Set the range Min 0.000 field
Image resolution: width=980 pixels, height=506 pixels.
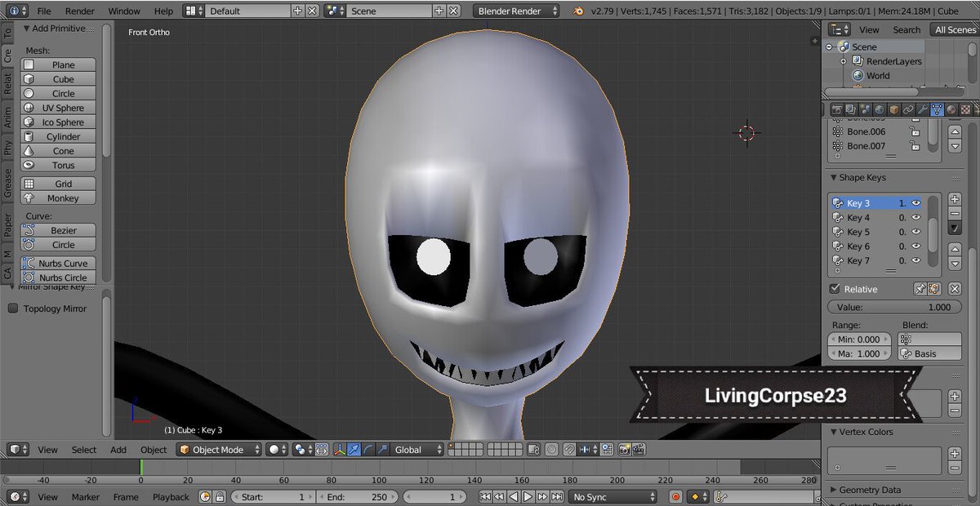pyautogui.click(x=861, y=340)
